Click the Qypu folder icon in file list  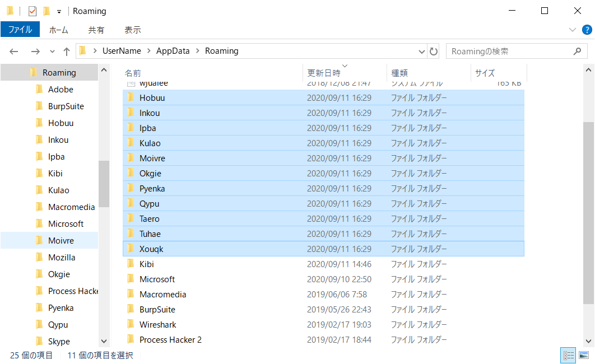[x=131, y=203]
